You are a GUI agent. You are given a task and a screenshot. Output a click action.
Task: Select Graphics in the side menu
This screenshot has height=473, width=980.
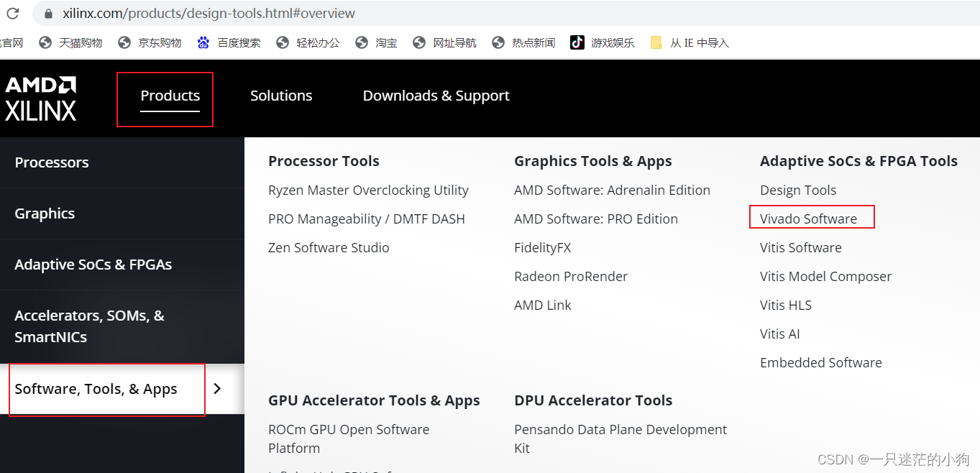[x=122, y=213]
